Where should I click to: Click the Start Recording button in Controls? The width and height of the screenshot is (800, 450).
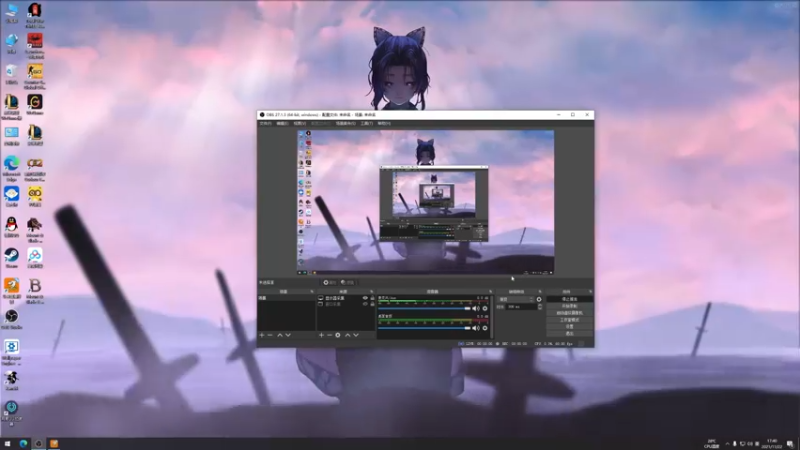click(x=569, y=306)
